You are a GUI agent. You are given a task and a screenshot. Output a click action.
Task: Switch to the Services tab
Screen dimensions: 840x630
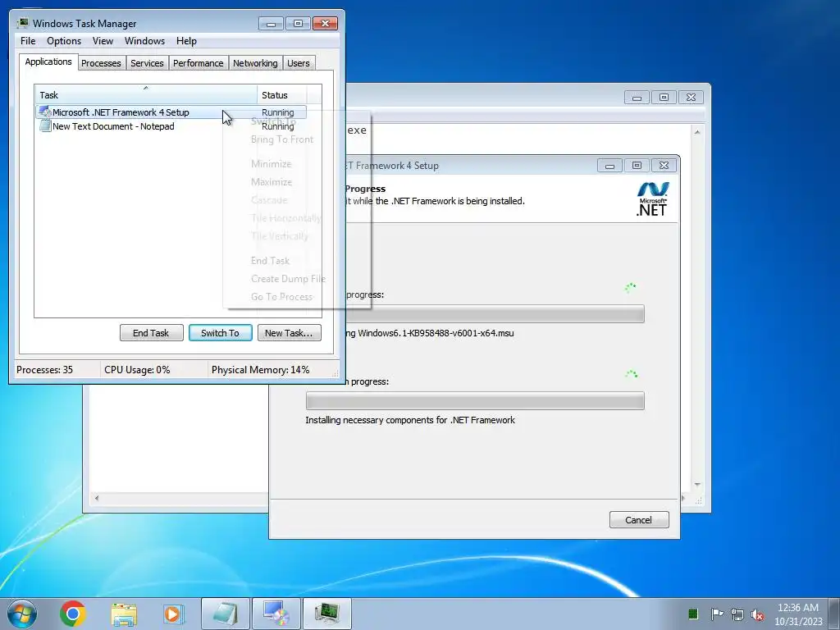coord(147,63)
